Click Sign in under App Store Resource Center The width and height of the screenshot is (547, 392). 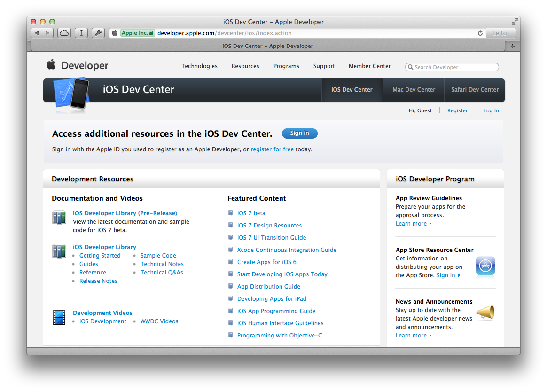pos(448,275)
